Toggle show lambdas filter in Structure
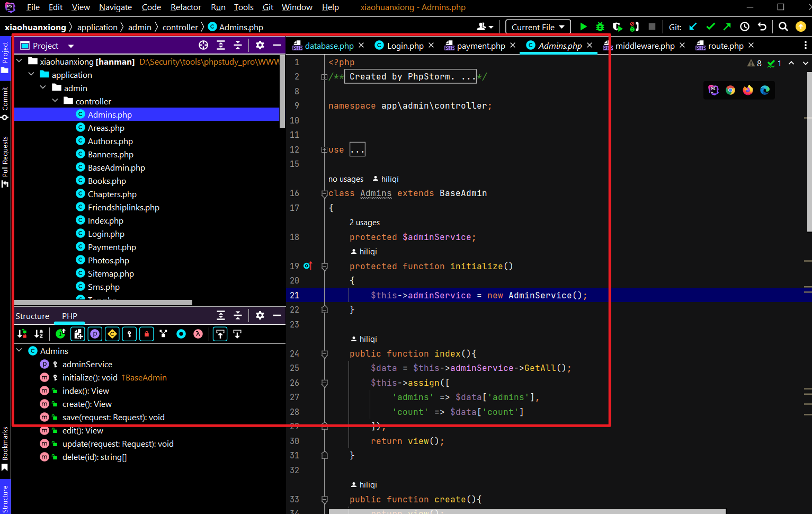The height and width of the screenshot is (514, 812). pyautogui.click(x=198, y=334)
